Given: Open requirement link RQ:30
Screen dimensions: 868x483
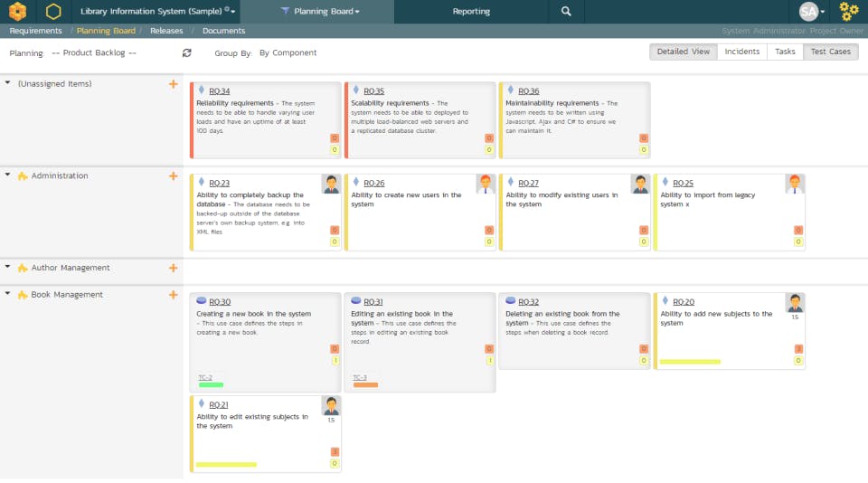Looking at the screenshot, I should 220,302.
